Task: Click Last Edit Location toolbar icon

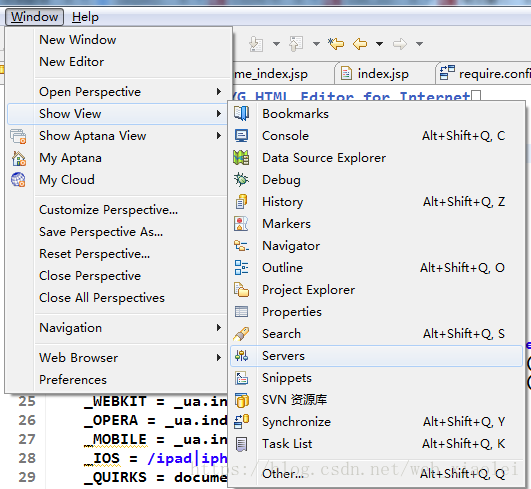Action: [x=336, y=44]
